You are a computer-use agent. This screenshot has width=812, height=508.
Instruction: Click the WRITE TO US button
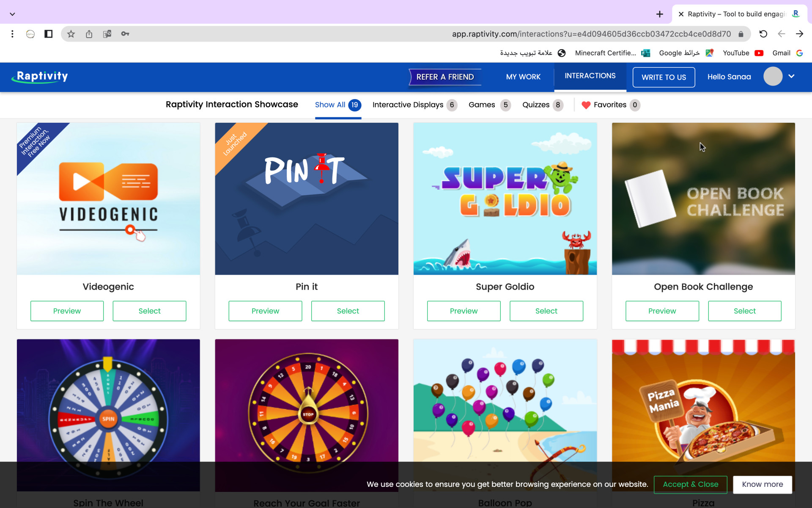(x=664, y=77)
